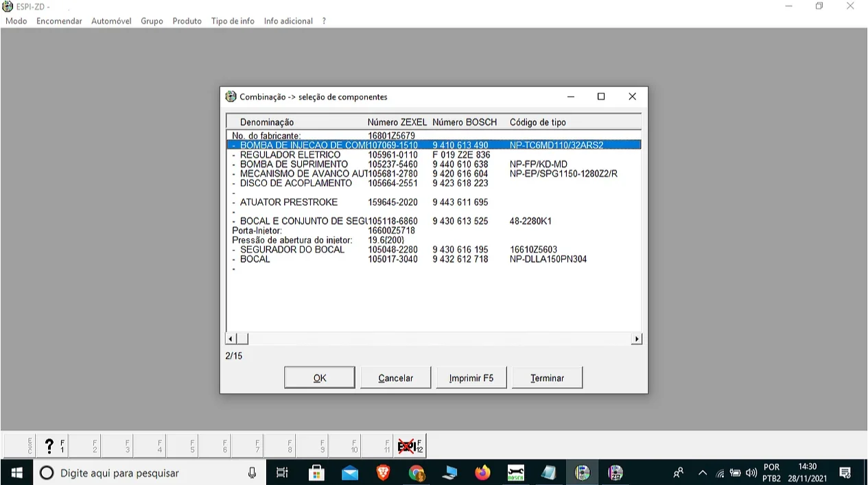Open Microsoft Store from the taskbar
The width and height of the screenshot is (868, 485).
(316, 473)
